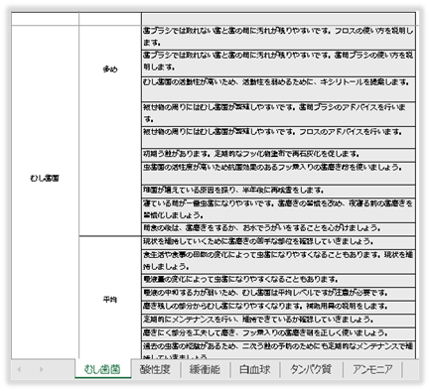430x391 pixels.
Task: Click the cell starting with 定期的にメンテナンスを行い
Action: 278,321
